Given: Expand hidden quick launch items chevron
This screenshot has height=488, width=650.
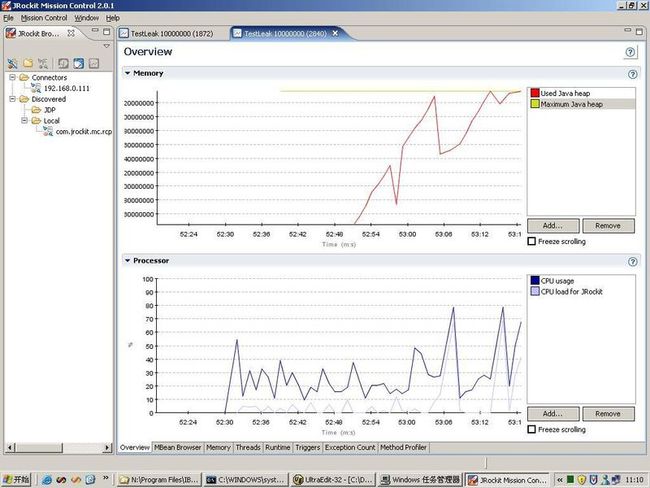Looking at the screenshot, I should [x=106, y=478].
